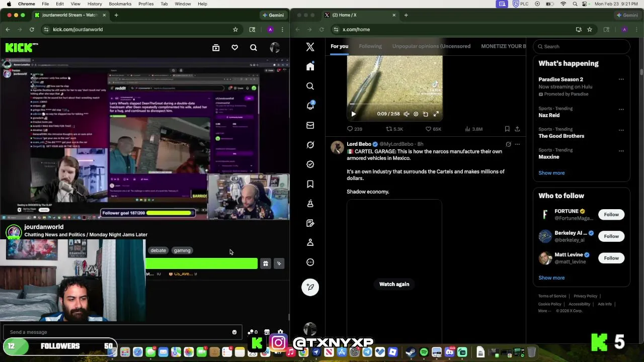Open Kick browse icon in header

click(216, 48)
